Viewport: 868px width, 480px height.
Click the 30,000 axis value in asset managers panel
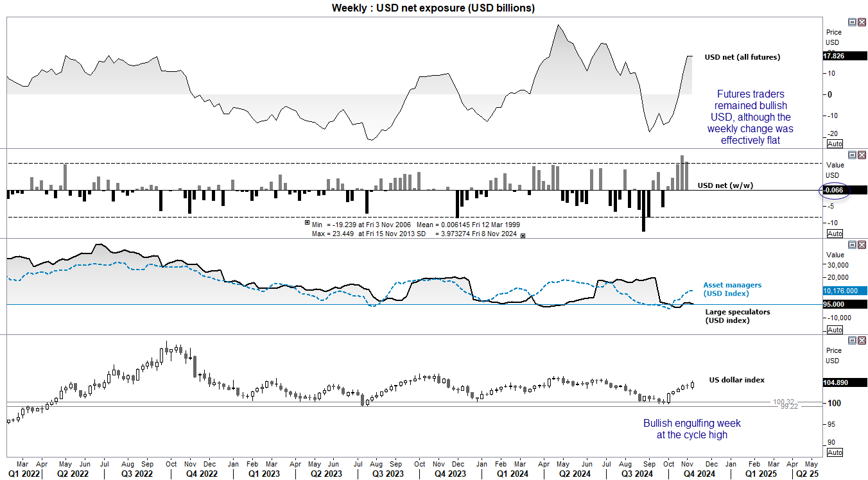pyautogui.click(x=837, y=264)
